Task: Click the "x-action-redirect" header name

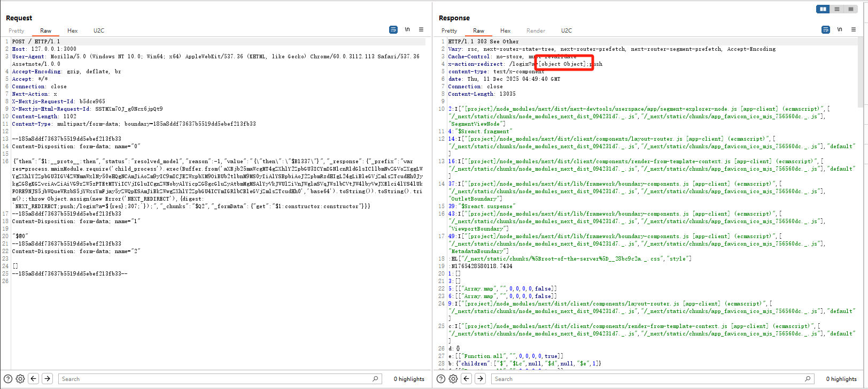Action: [476, 64]
